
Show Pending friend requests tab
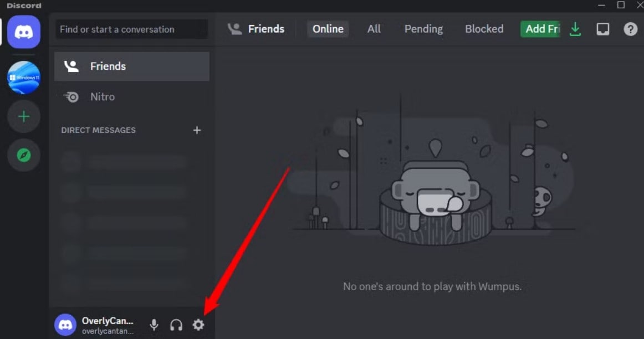423,29
